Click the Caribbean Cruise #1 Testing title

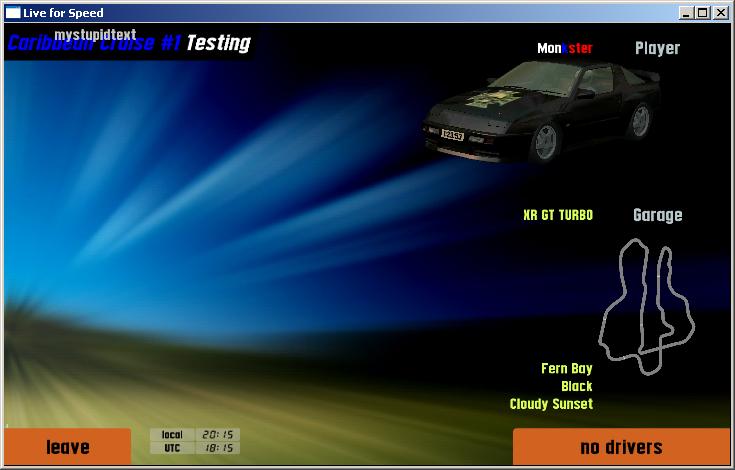129,43
